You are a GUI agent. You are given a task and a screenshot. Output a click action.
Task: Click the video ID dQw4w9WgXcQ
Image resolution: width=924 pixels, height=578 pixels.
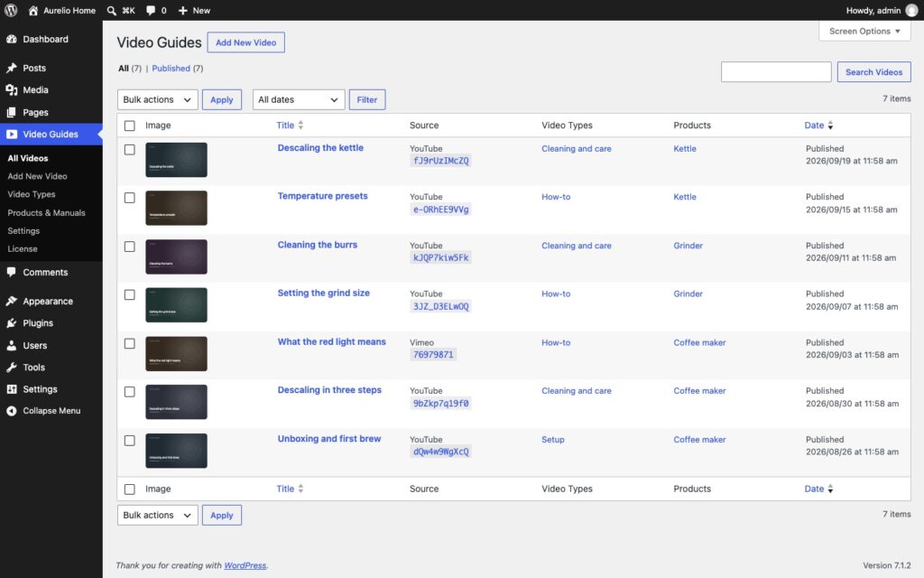pyautogui.click(x=440, y=452)
